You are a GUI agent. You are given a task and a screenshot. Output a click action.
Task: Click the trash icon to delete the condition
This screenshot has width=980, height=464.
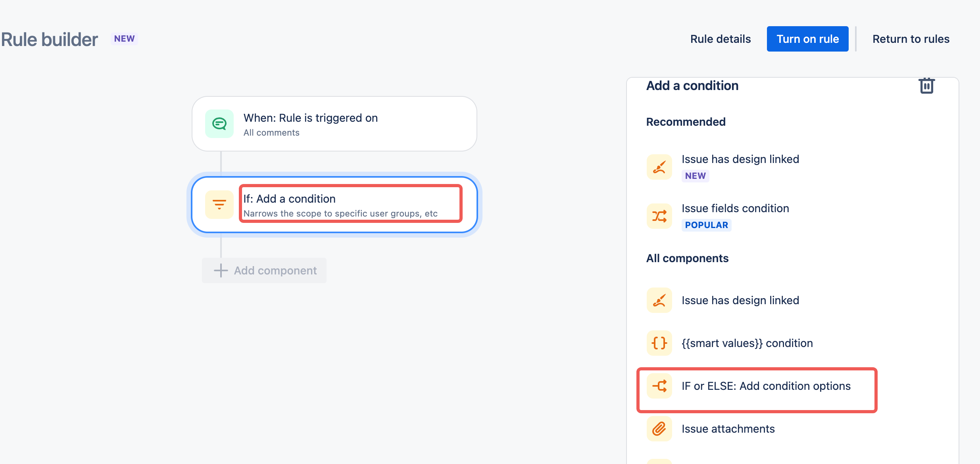pyautogui.click(x=926, y=86)
